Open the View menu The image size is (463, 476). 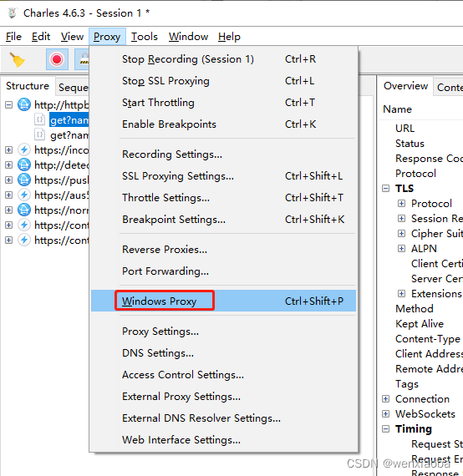coord(72,37)
